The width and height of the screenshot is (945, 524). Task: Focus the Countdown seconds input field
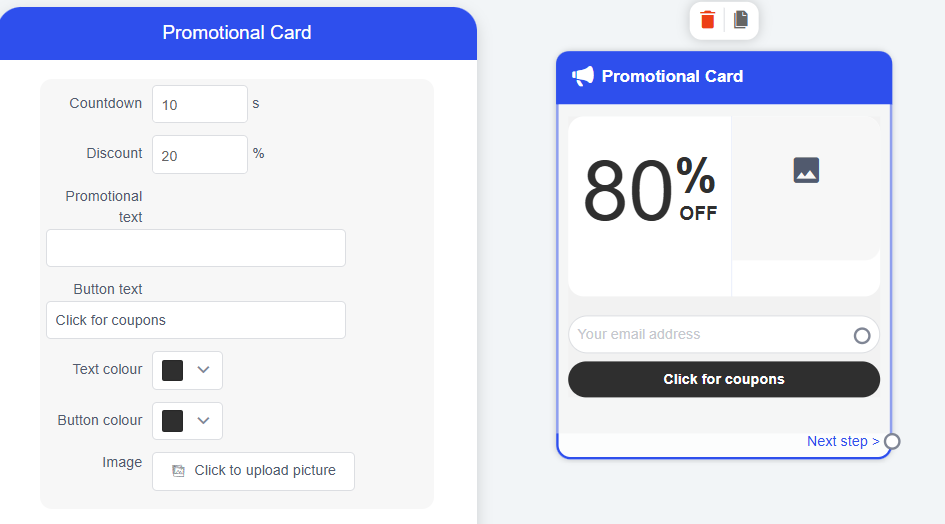point(199,104)
